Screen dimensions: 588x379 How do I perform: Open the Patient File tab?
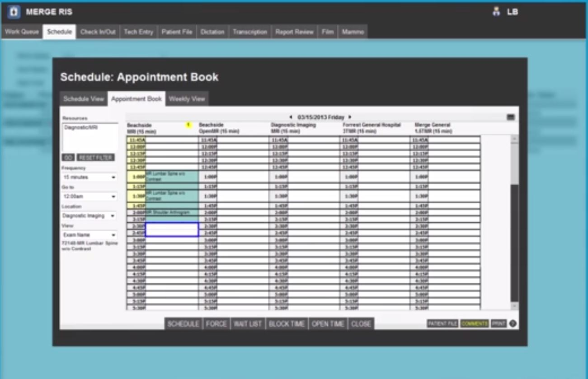pos(177,32)
